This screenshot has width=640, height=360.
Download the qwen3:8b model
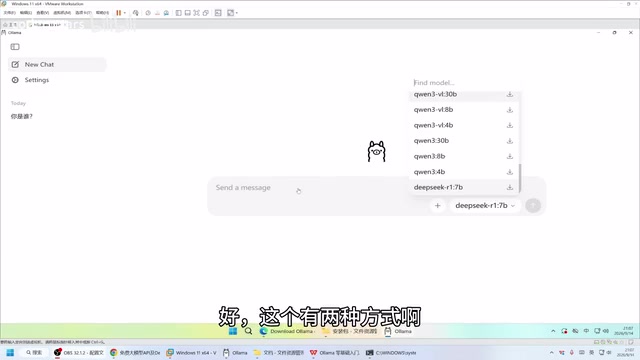[x=510, y=156]
